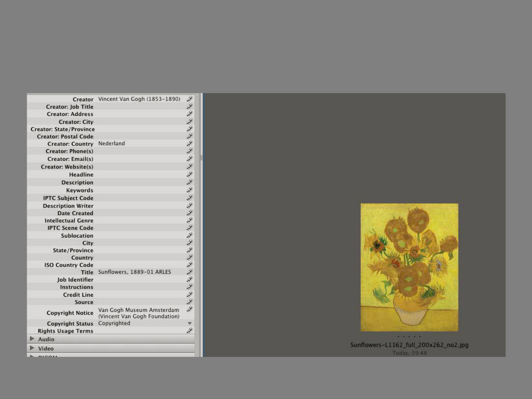Click the pencil icon in Creator: Country row
Image resolution: width=532 pixels, height=399 pixels.
(190, 143)
